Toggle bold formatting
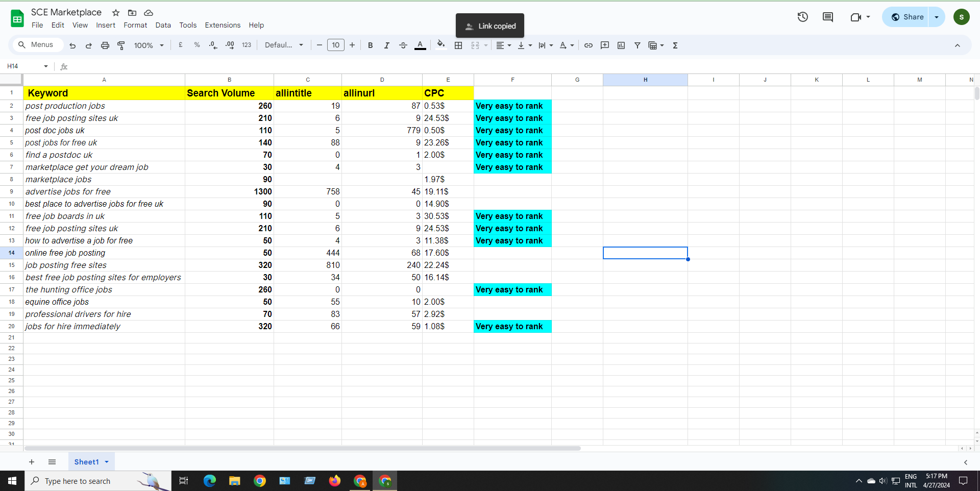The height and width of the screenshot is (491, 980). tap(371, 45)
